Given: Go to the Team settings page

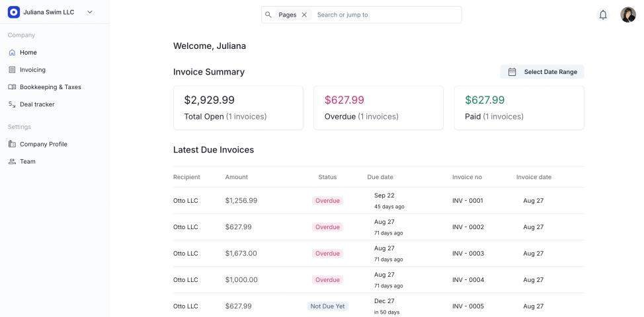Looking at the screenshot, I should point(27,161).
